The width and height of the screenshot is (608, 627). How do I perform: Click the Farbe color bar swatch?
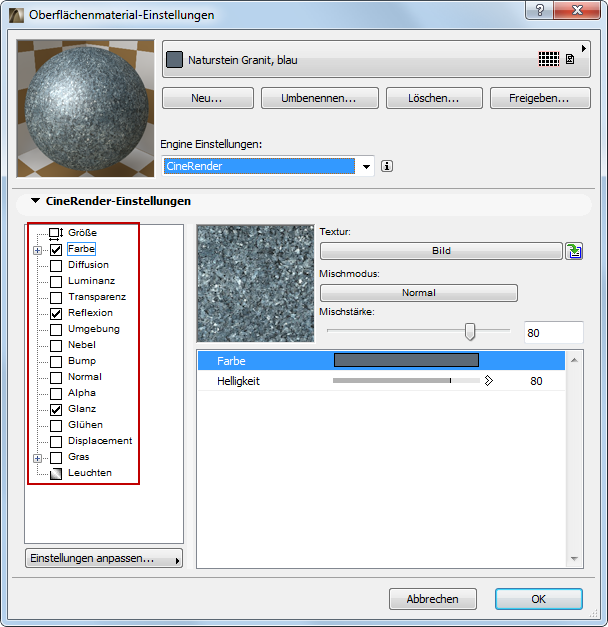point(406,360)
